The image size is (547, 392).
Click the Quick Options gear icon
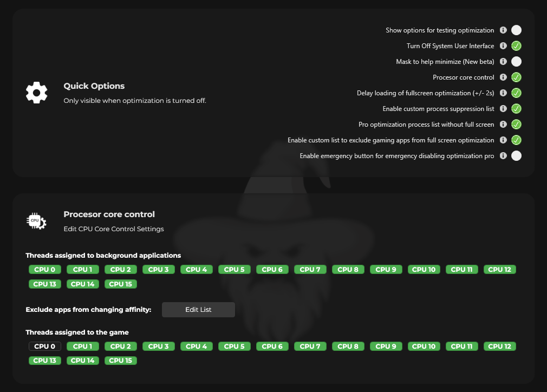[37, 93]
